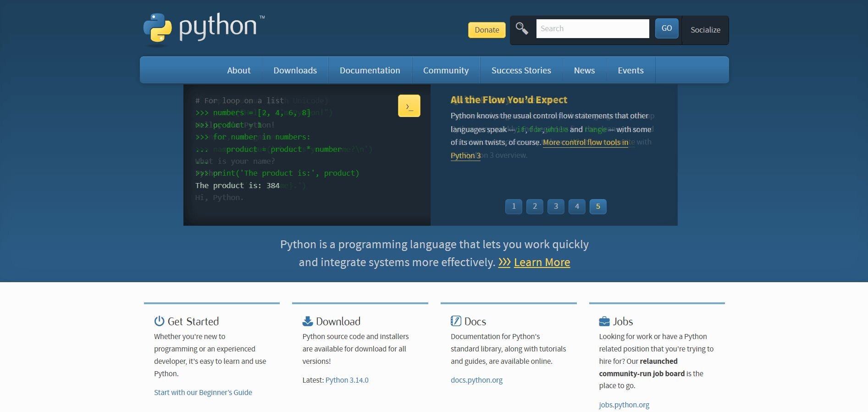Open the Documentation menu item
Viewport: 868px width, 412px height.
coord(370,70)
